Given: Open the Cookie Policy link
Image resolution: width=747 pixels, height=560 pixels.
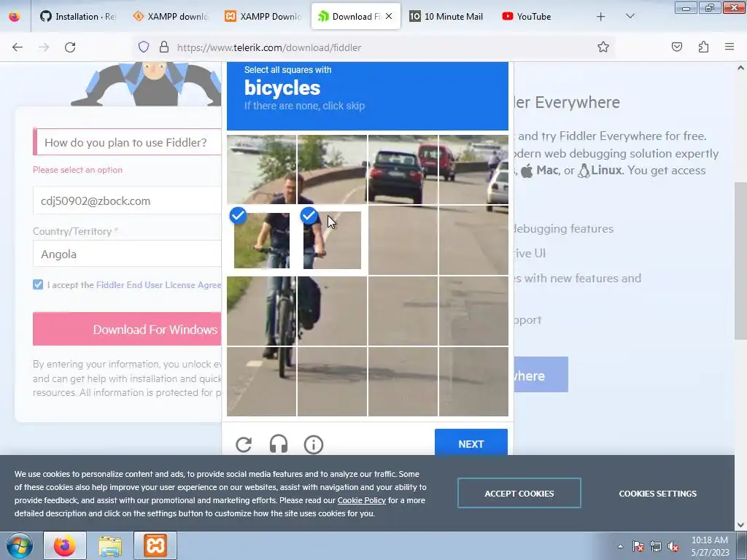Looking at the screenshot, I should click(x=362, y=500).
